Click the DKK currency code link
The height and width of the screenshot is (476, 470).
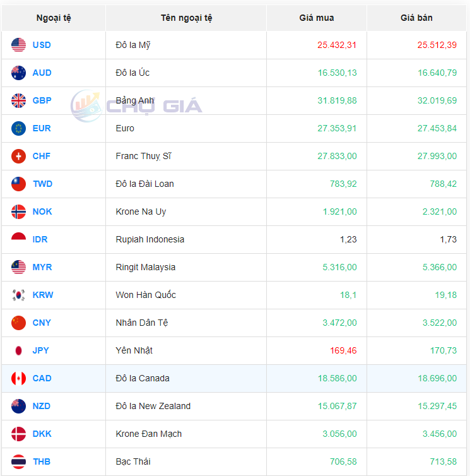point(42,434)
